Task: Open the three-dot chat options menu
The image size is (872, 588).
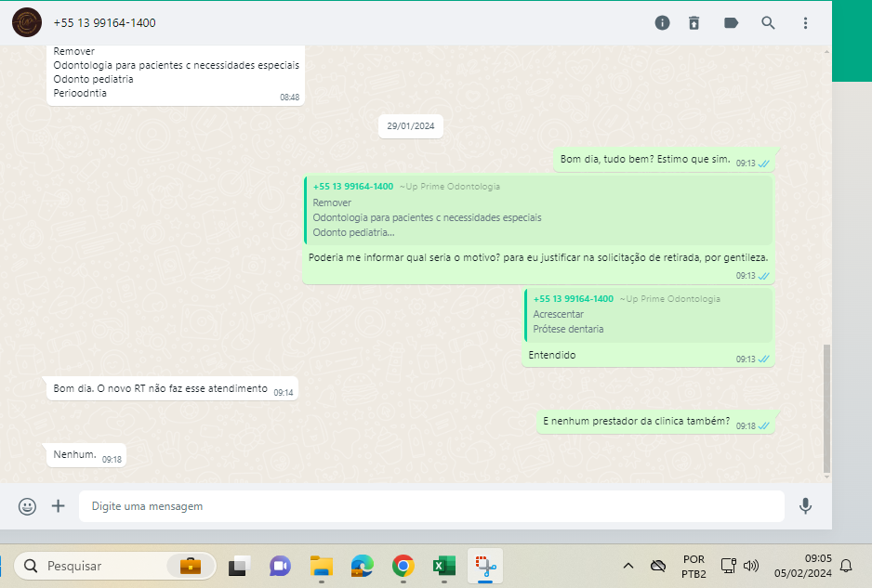Action: (x=805, y=22)
